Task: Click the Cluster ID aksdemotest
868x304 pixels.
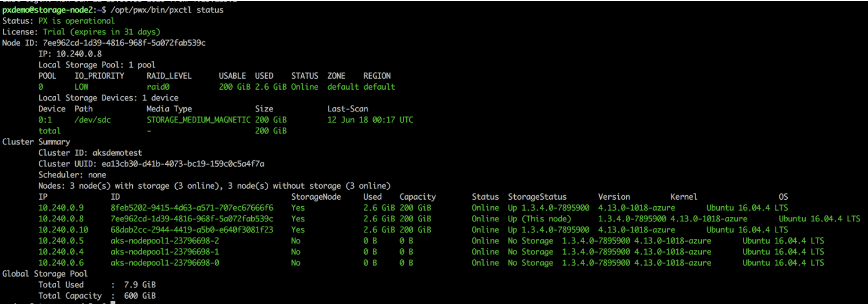Action: tap(117, 153)
